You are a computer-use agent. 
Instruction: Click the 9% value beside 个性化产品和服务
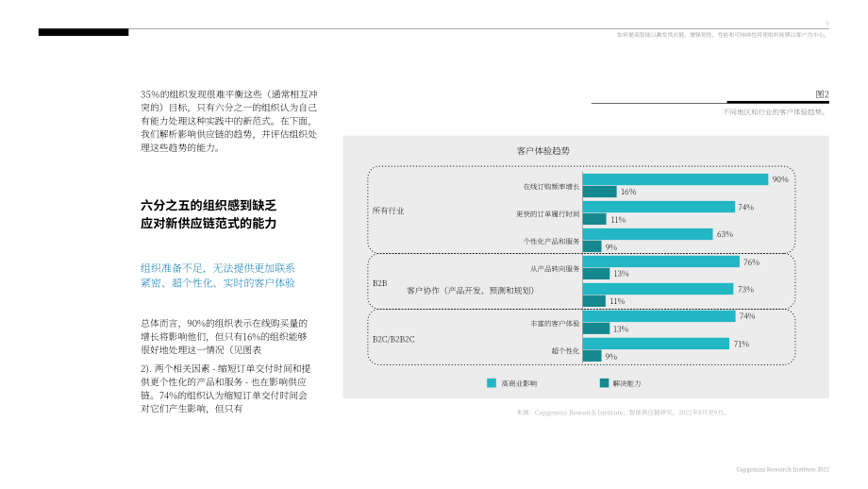[611, 247]
